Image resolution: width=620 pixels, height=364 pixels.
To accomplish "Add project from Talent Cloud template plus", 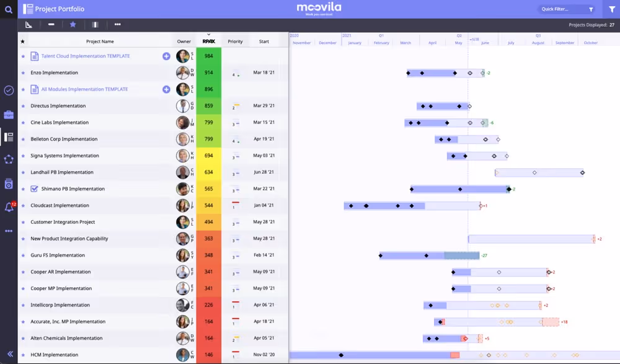I will [166, 56].
